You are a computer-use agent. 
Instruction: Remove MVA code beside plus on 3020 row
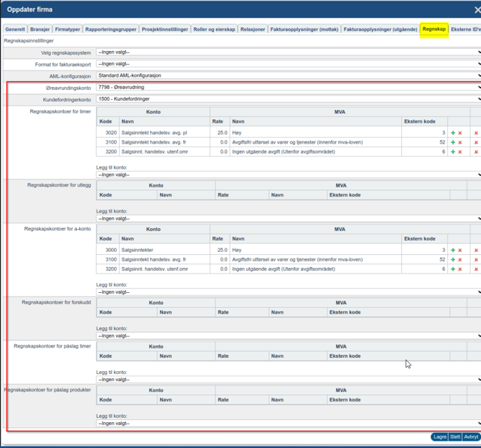(x=460, y=133)
